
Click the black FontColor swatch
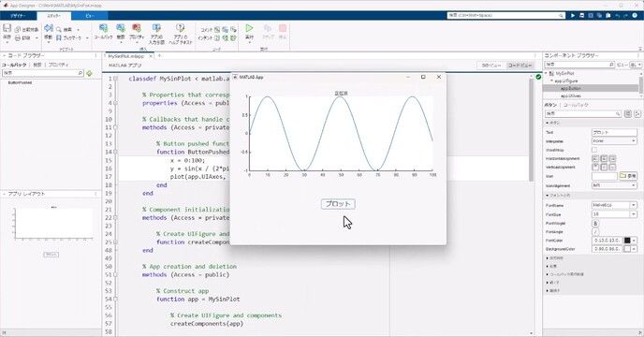click(627, 241)
